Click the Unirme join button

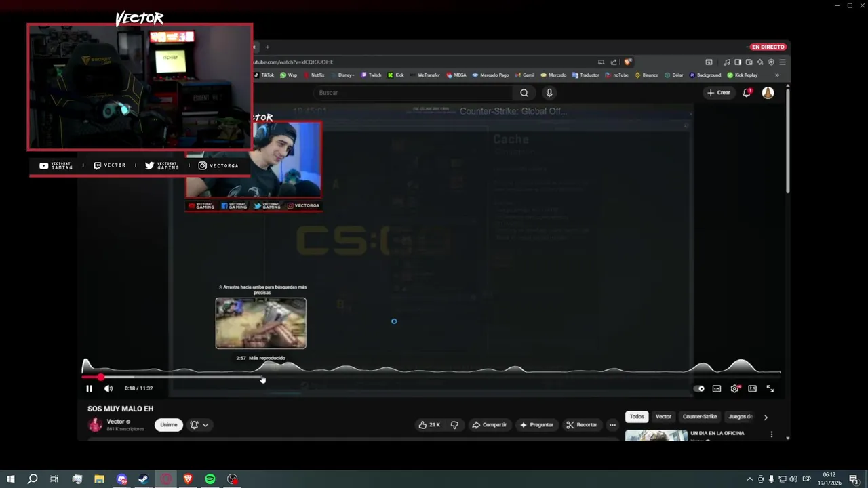coord(169,425)
